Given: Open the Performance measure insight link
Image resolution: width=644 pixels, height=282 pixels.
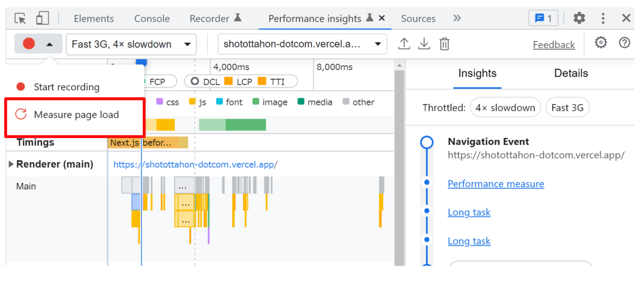Looking at the screenshot, I should tap(496, 184).
